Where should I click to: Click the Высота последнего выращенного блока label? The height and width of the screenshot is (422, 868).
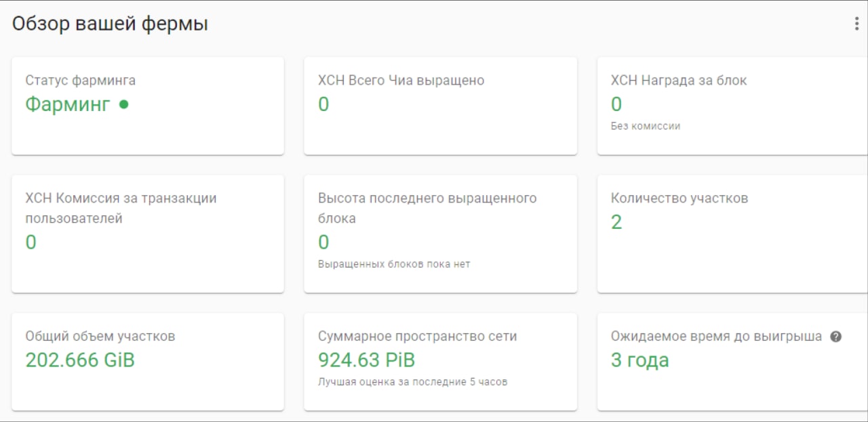(427, 209)
